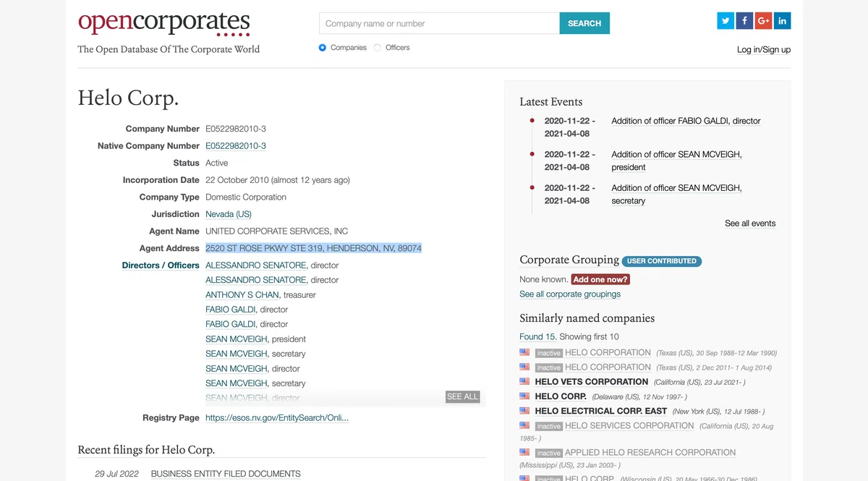
Task: Click the SEARCH button
Action: [x=584, y=23]
